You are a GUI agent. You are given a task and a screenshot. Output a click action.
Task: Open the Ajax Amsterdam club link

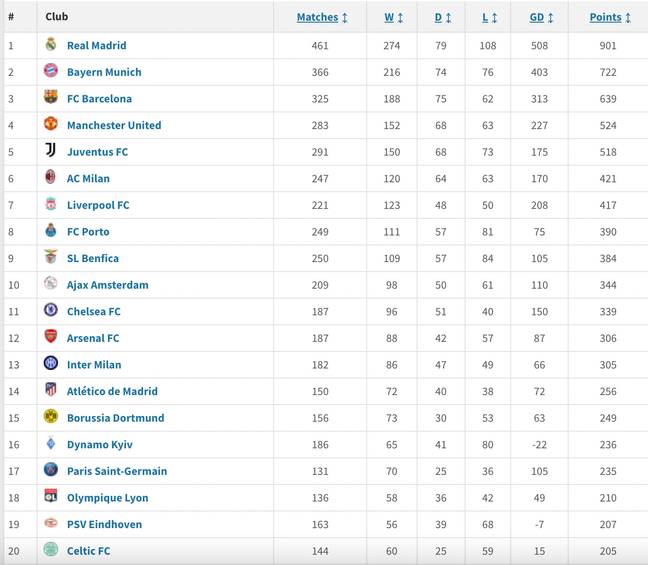(107, 285)
